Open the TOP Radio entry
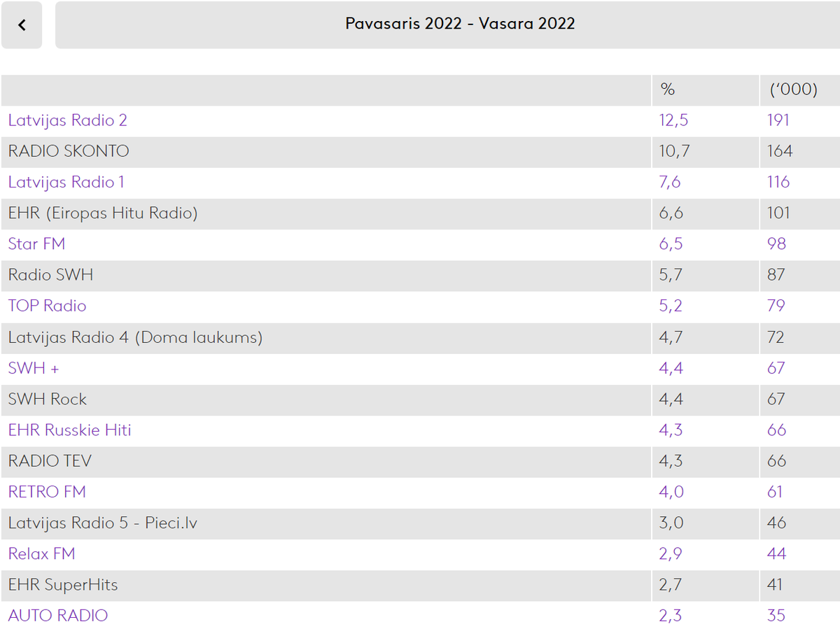This screenshot has width=840, height=629. click(x=47, y=306)
